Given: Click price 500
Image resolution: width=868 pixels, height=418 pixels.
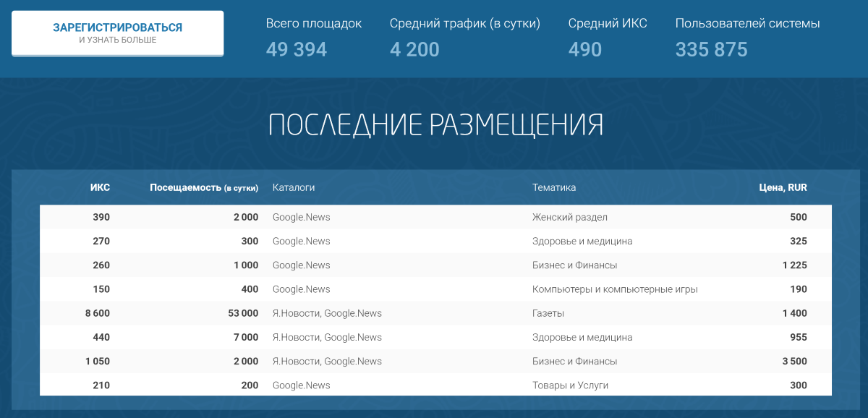Looking at the screenshot, I should click(x=799, y=217).
